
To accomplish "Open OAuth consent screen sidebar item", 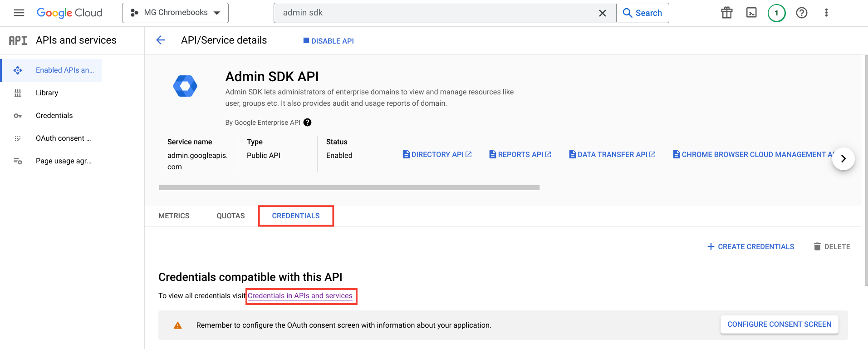I will tap(64, 138).
